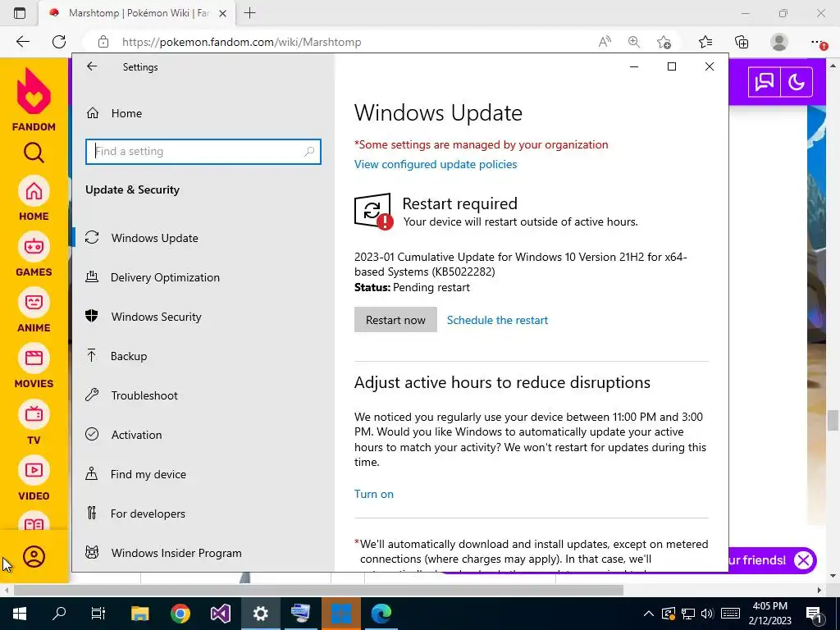This screenshot has width=840, height=630.
Task: Click the browser page vertical scrollbar thumb
Action: 833,420
